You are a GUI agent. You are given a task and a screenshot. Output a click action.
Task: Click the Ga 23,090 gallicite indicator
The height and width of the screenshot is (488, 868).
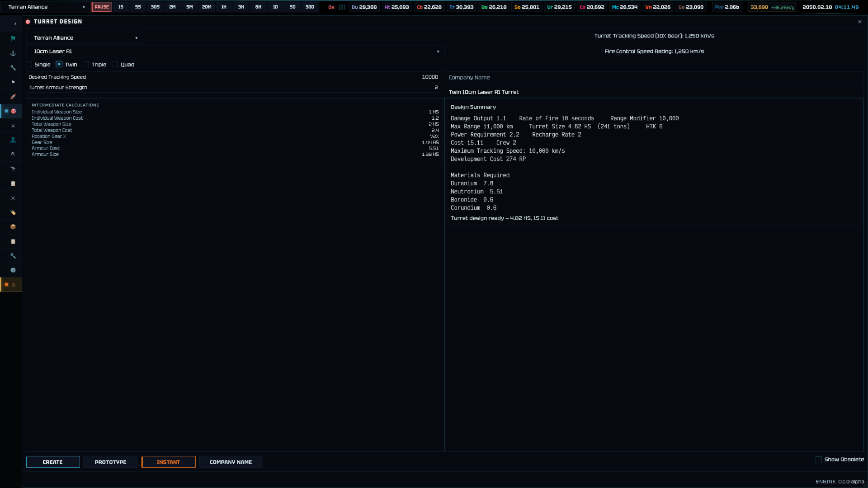coord(691,7)
